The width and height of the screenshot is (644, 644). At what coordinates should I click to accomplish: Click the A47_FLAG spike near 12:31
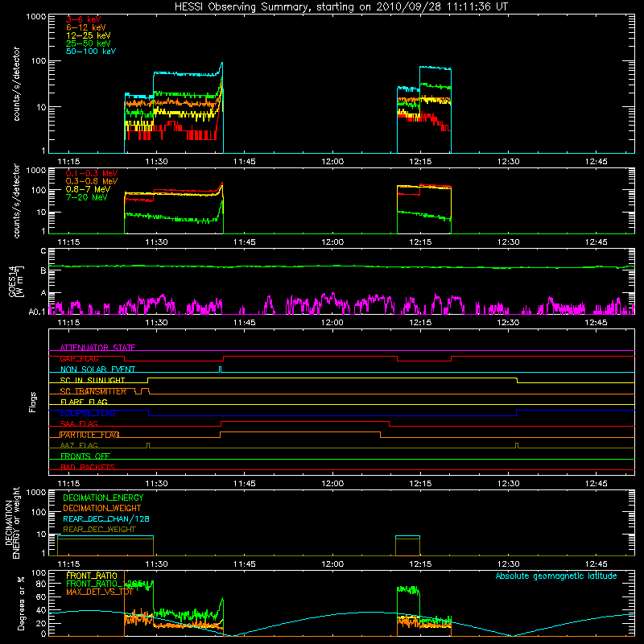tap(517, 445)
